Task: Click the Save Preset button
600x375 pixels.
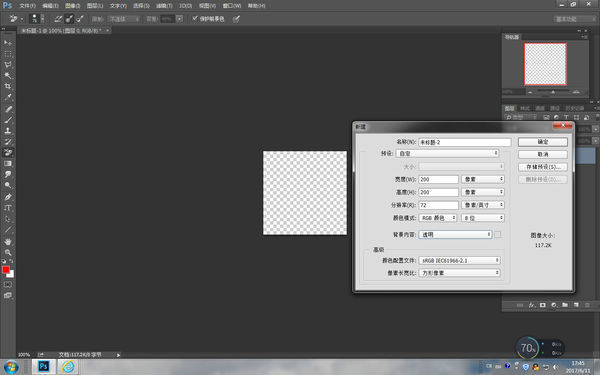Action: pos(543,167)
